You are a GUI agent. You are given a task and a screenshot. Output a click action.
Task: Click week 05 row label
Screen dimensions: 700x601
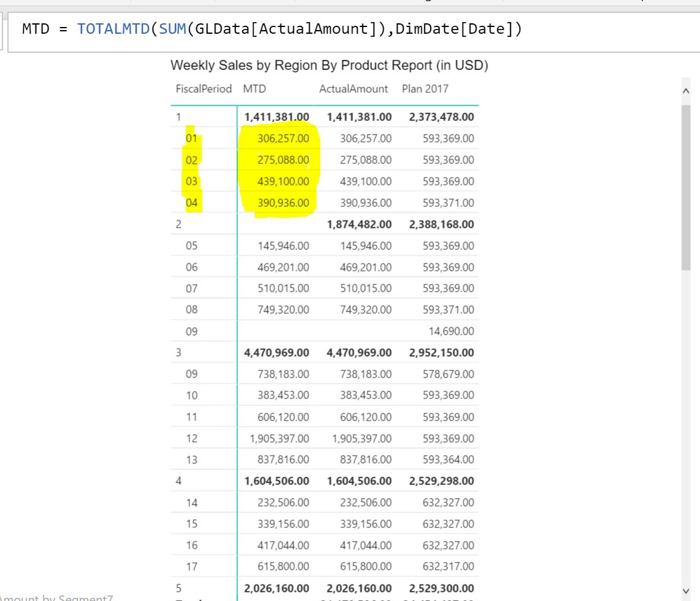click(x=191, y=246)
